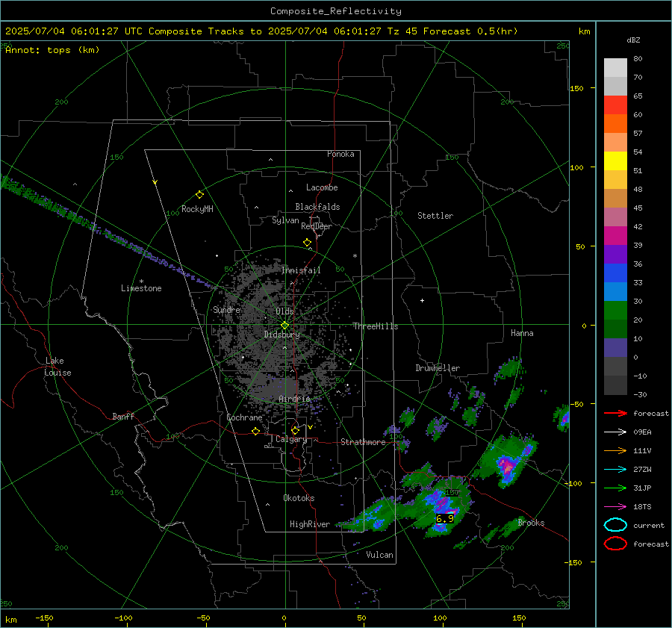The width and height of the screenshot is (672, 628).
Task: Click the RockyMH label
Action: point(197,209)
